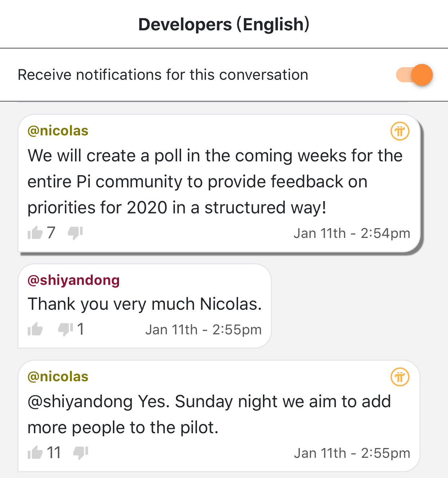Image resolution: width=448 pixels, height=478 pixels.
Task: Click the 'Receive notifications for this conversation' label
Action: pyautogui.click(x=163, y=75)
